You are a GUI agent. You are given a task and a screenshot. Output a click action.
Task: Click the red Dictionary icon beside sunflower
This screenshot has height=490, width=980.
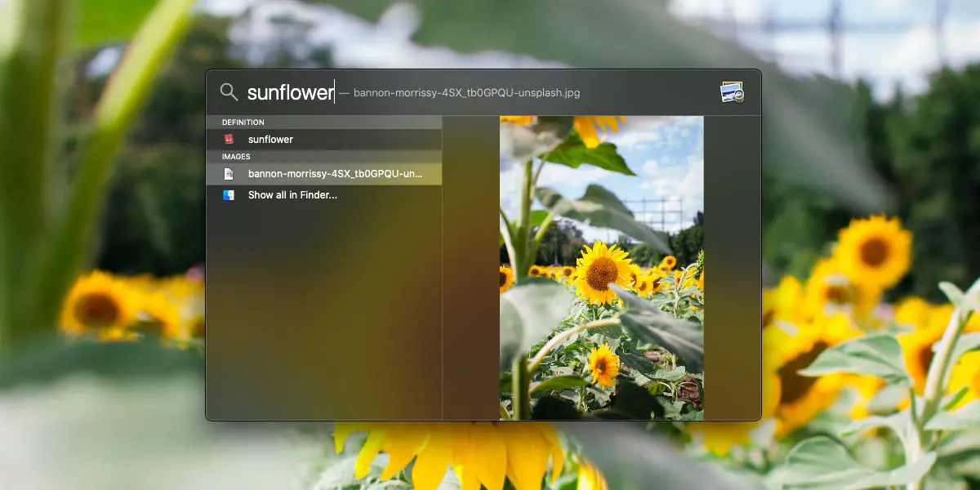coord(229,140)
